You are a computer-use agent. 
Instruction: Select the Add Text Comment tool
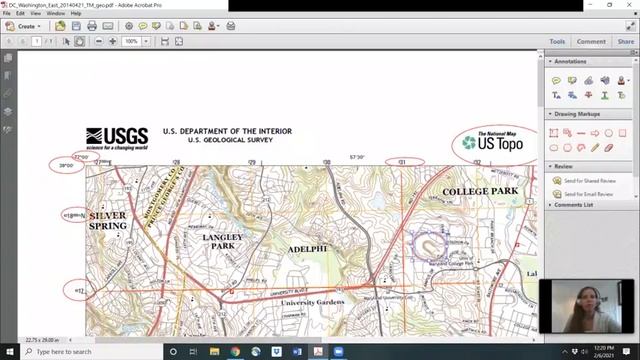point(556,95)
